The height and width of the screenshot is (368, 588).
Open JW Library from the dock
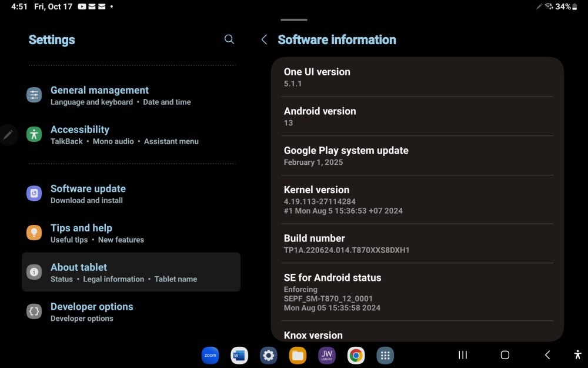(326, 355)
